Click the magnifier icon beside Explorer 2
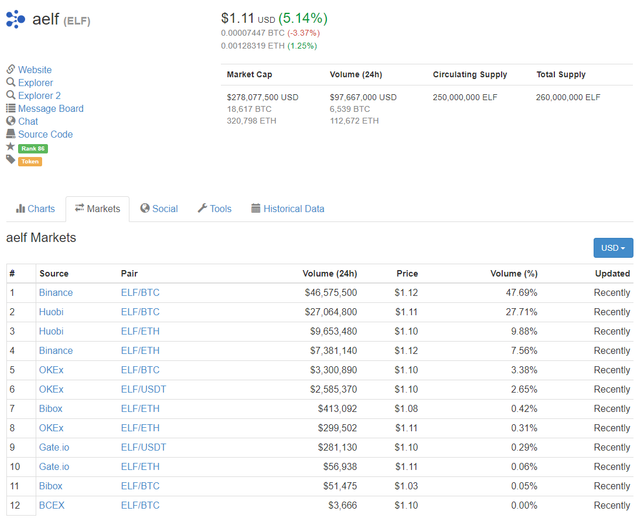The width and height of the screenshot is (640, 519). point(11,95)
